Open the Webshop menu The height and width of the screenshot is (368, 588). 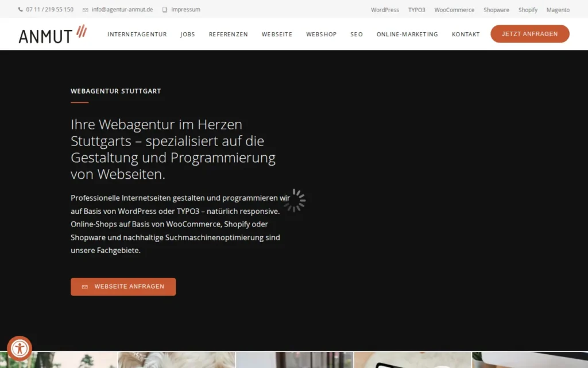[x=322, y=34]
